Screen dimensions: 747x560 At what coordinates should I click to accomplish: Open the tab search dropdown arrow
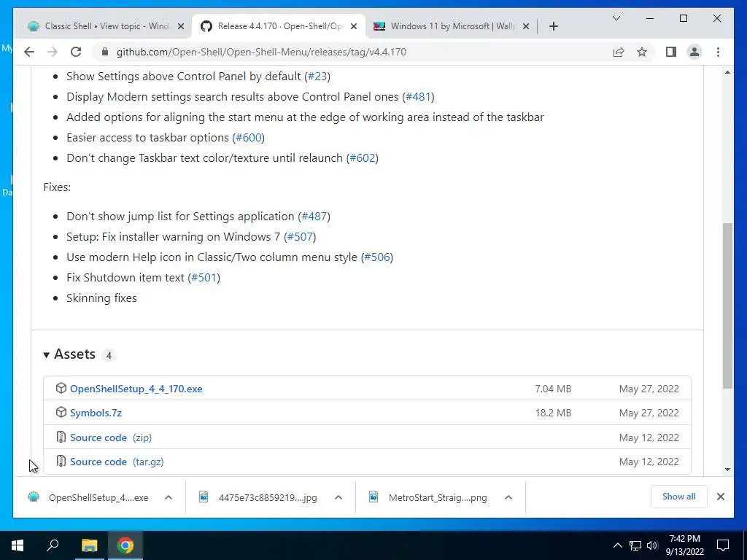(x=616, y=18)
